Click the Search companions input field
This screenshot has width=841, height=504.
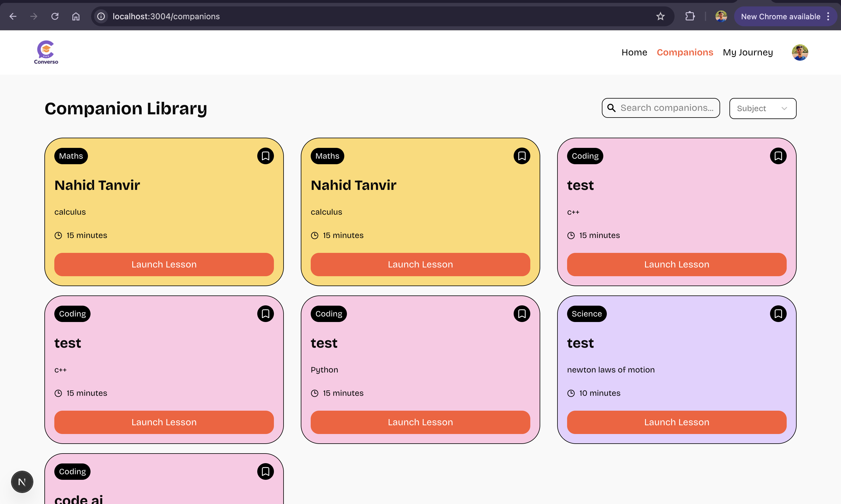[666, 108]
